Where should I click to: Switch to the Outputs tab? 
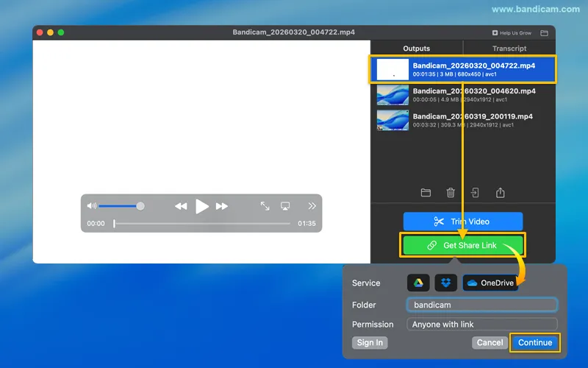416,48
